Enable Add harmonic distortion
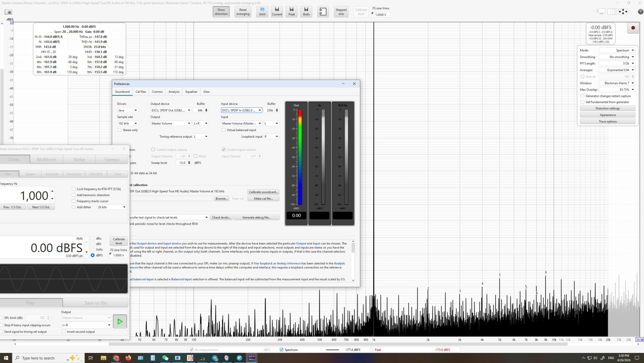The width and height of the screenshot is (644, 363). 74,195
